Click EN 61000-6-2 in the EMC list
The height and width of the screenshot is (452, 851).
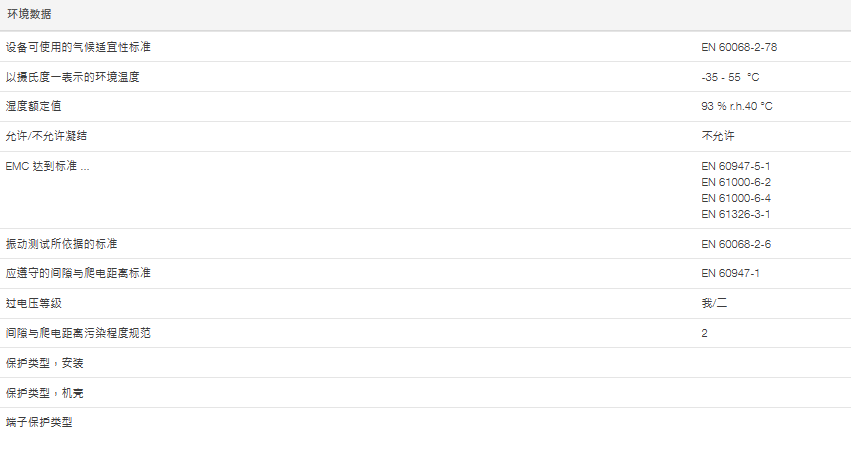736,182
